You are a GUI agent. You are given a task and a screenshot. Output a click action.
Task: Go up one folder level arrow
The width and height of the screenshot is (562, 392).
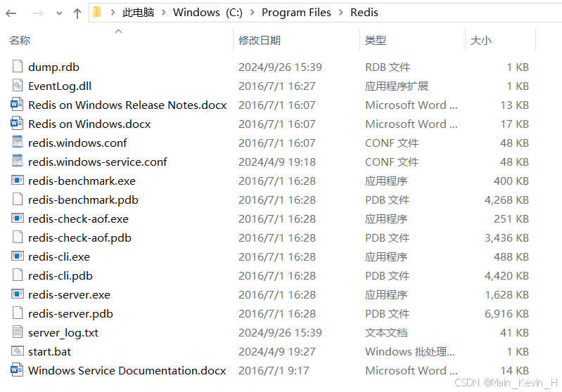(77, 13)
